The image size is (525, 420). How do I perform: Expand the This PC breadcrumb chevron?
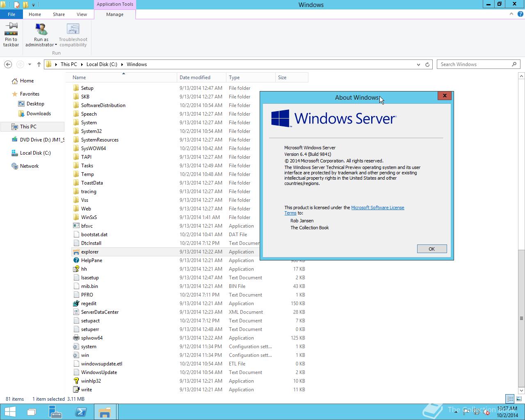82,64
